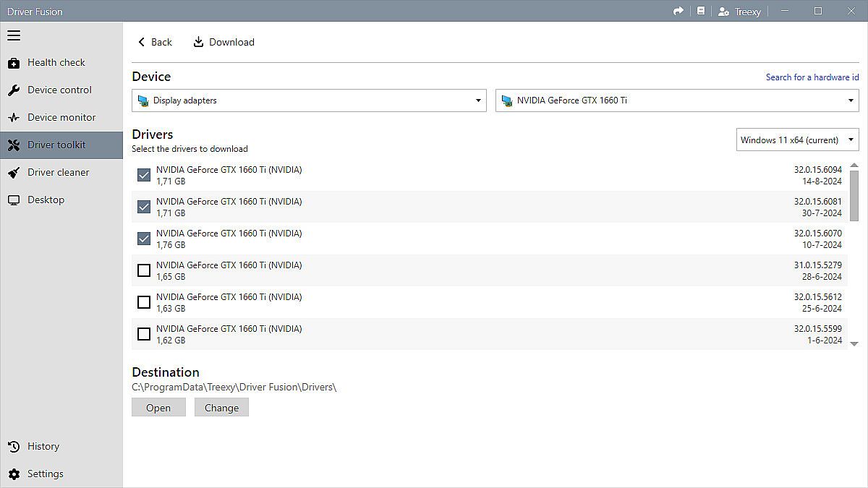Viewport: 868px width, 488px height.
Task: Open Health check from the sidebar
Action: [56, 63]
